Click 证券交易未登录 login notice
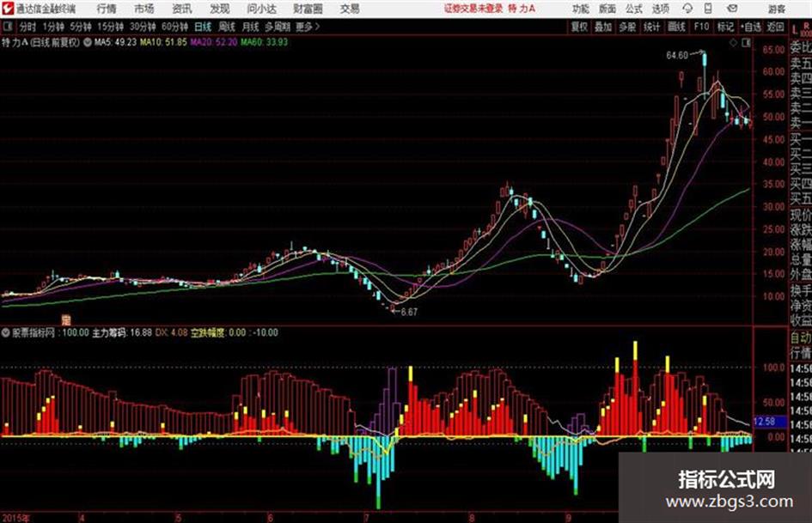Viewport: 812px width, 523px height. click(x=473, y=9)
